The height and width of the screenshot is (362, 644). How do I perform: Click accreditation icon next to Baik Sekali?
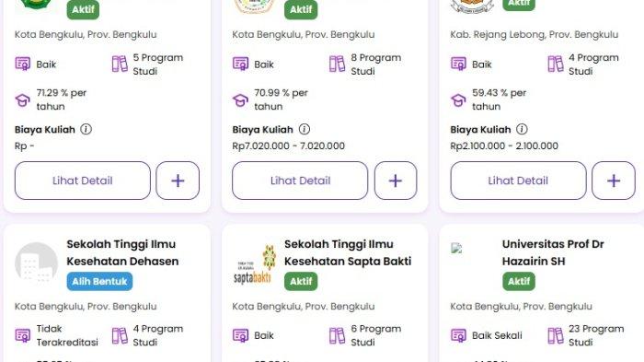[458, 335]
